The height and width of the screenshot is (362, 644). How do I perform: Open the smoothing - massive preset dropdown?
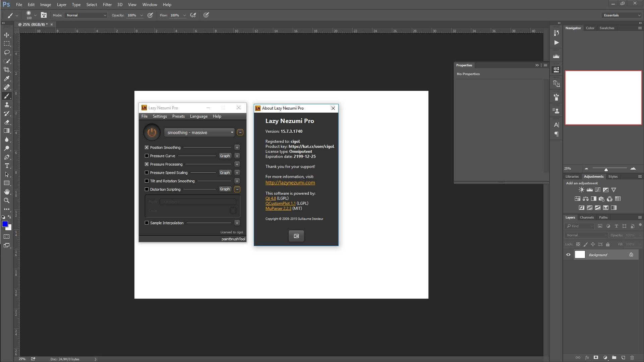click(199, 132)
